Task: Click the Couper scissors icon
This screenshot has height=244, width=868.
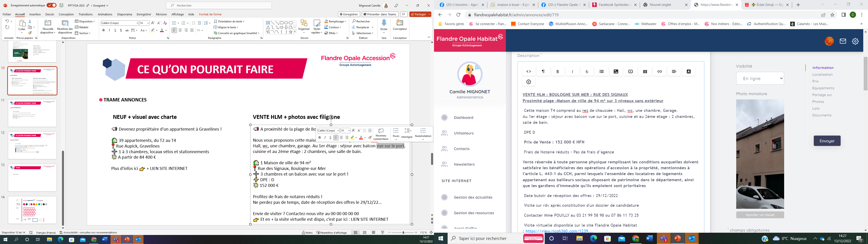Action: 30,21
